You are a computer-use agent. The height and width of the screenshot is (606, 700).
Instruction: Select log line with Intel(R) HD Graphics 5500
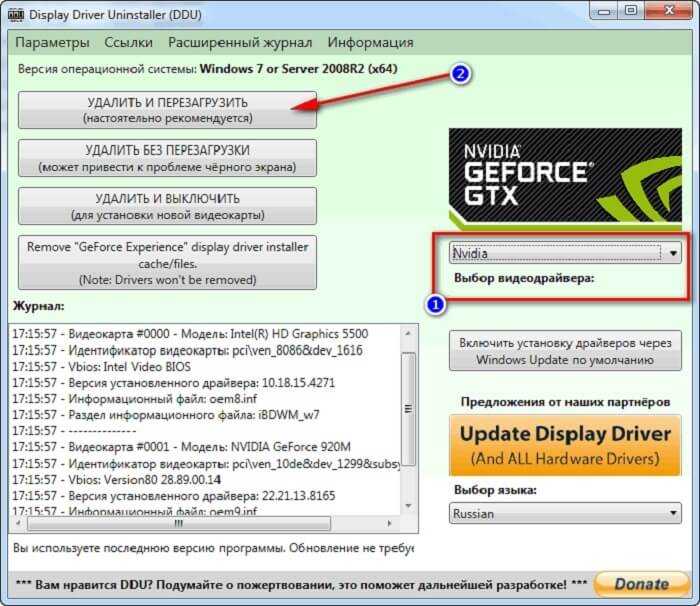pos(190,334)
